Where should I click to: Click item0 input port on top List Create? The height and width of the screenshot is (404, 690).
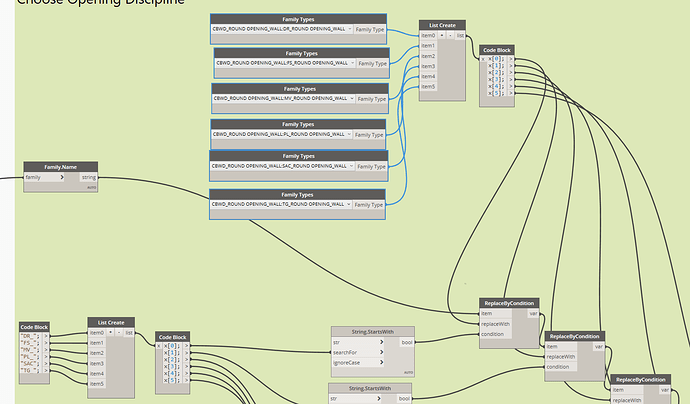428,35
